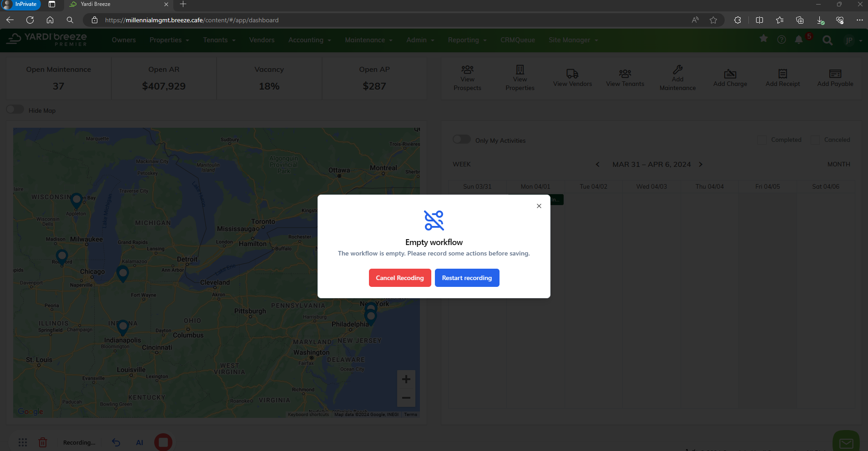Expand the Accounting dropdown menu
868x451 pixels.
tap(309, 40)
